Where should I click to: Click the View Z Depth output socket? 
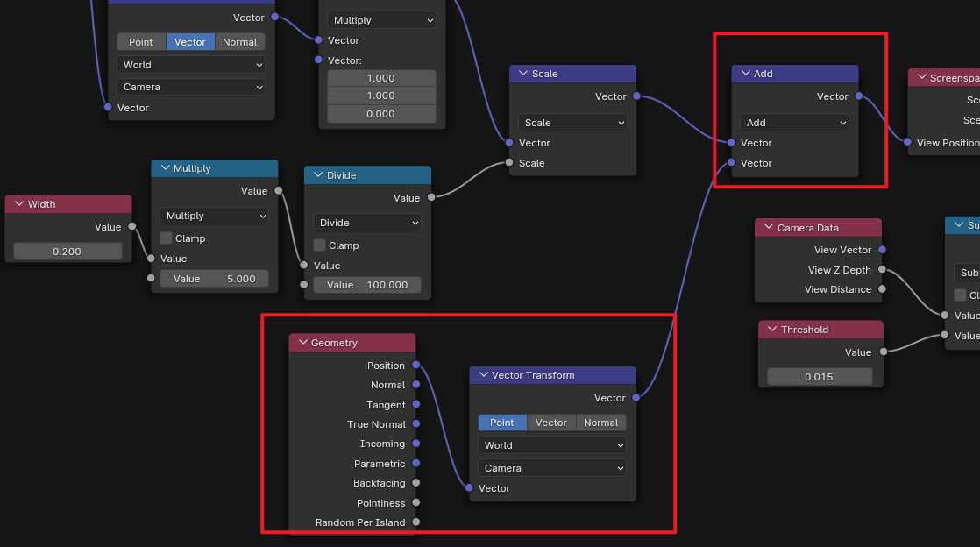(882, 270)
